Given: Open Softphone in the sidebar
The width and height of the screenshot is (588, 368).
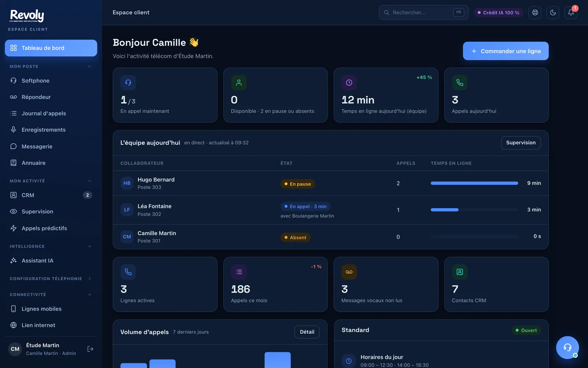Looking at the screenshot, I should (51, 81).
